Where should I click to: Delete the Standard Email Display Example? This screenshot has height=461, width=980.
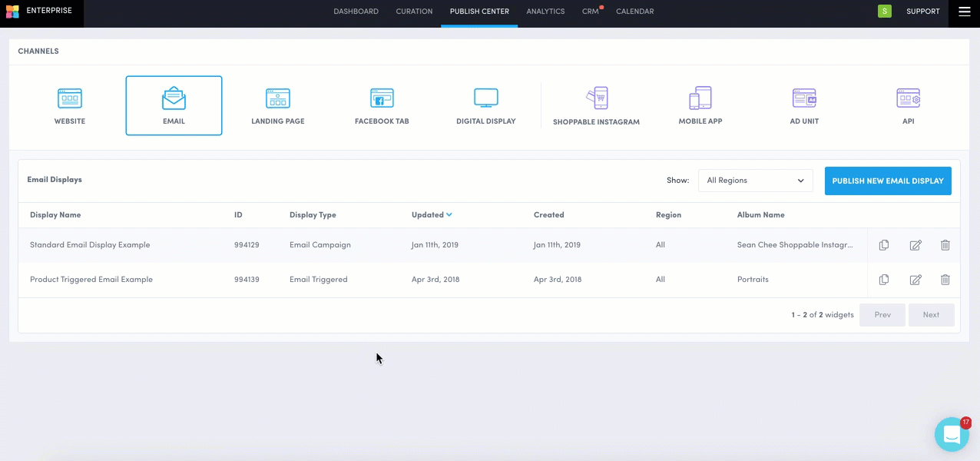tap(945, 245)
